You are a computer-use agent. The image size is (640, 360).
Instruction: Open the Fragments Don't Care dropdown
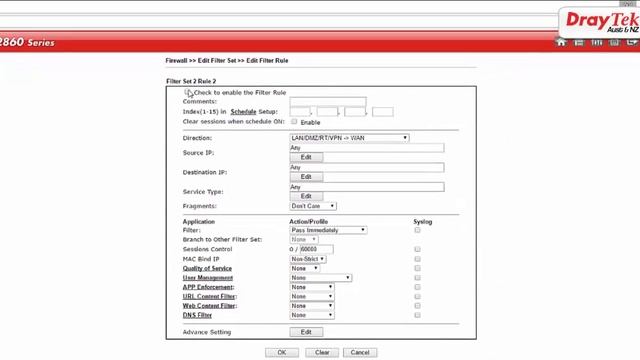click(313, 206)
